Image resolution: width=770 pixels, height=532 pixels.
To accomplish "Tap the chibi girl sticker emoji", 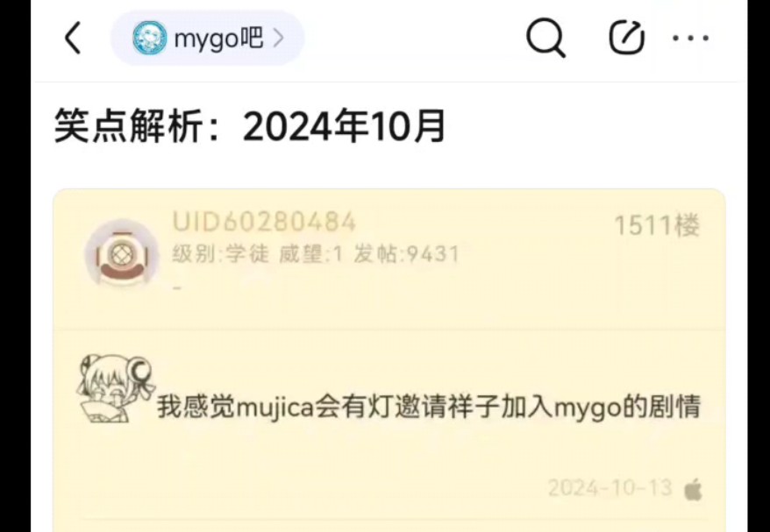I will pos(114,389).
